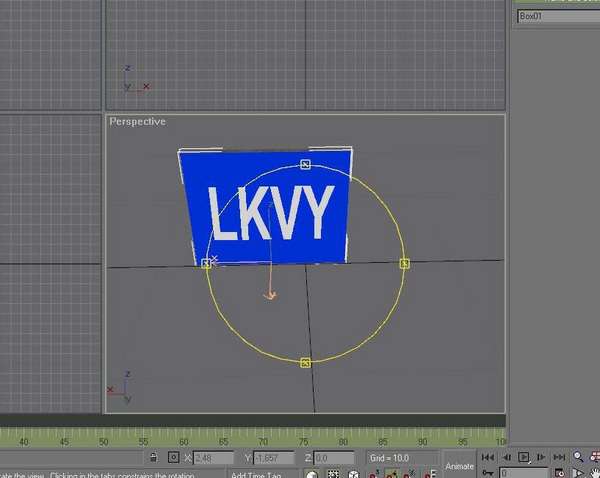
Task: Jump to the start frame of animation
Action: 488,457
